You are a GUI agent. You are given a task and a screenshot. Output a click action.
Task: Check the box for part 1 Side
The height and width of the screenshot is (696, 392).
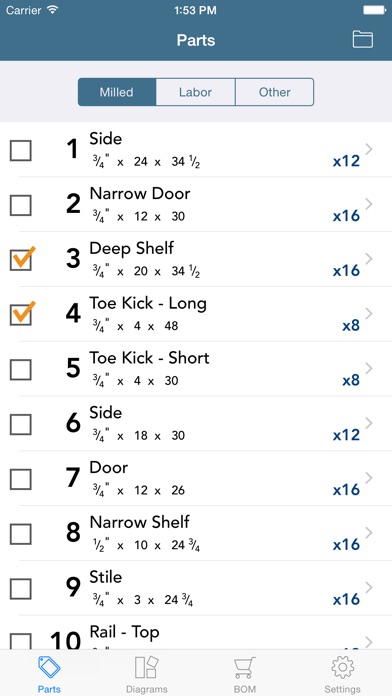[21, 150]
